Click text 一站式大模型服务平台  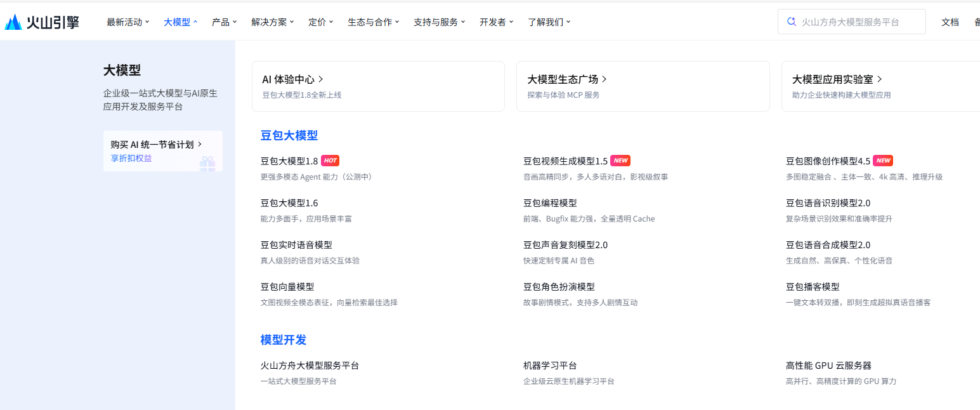coord(298,381)
